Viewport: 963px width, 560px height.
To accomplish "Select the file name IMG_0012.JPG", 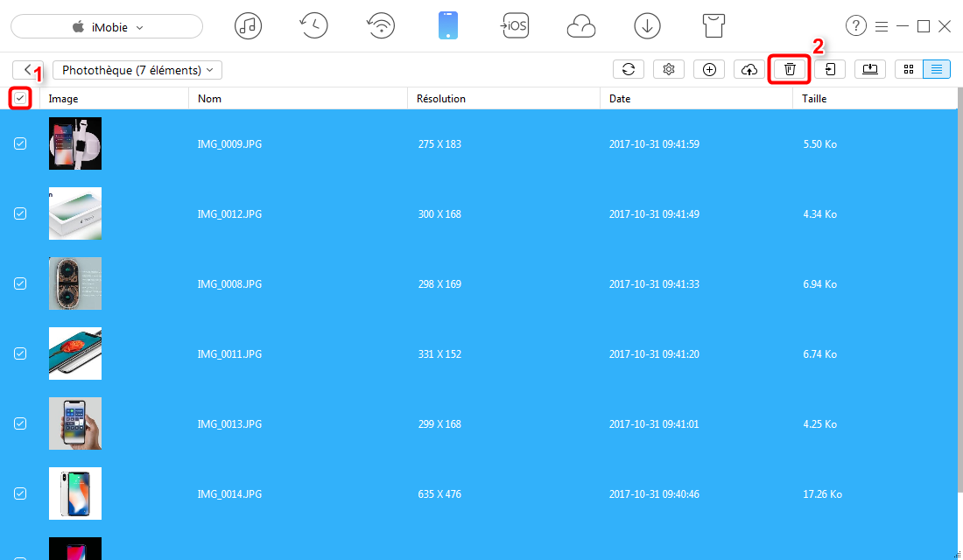I will [229, 214].
